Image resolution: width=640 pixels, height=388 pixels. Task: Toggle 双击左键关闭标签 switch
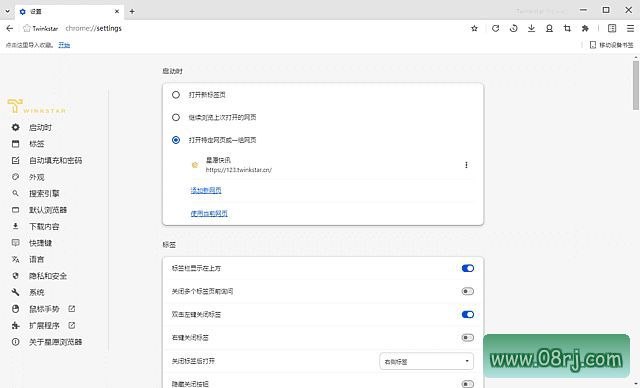[x=467, y=315]
